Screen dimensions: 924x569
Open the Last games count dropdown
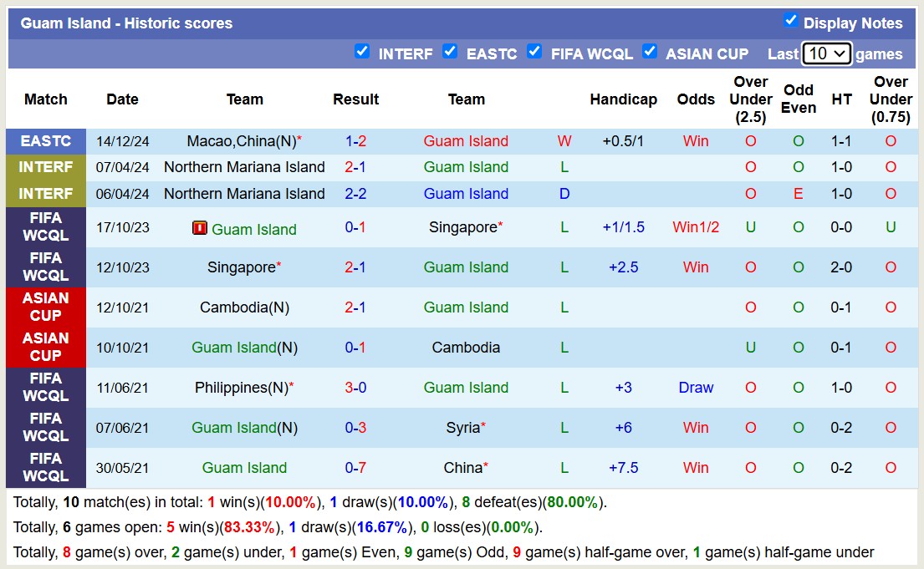tap(826, 53)
